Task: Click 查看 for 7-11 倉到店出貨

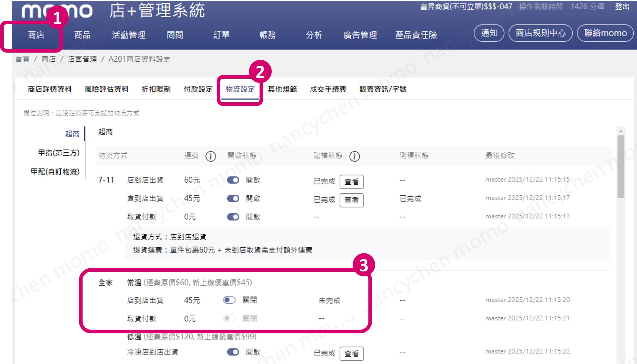Action: [x=352, y=200]
